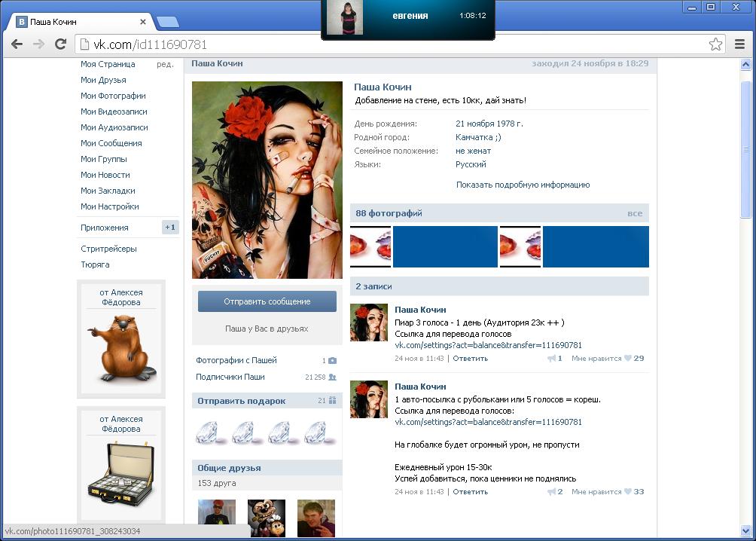The height and width of the screenshot is (541, 756).
Task: Open the first blue photo thumbnail
Action: [x=445, y=246]
